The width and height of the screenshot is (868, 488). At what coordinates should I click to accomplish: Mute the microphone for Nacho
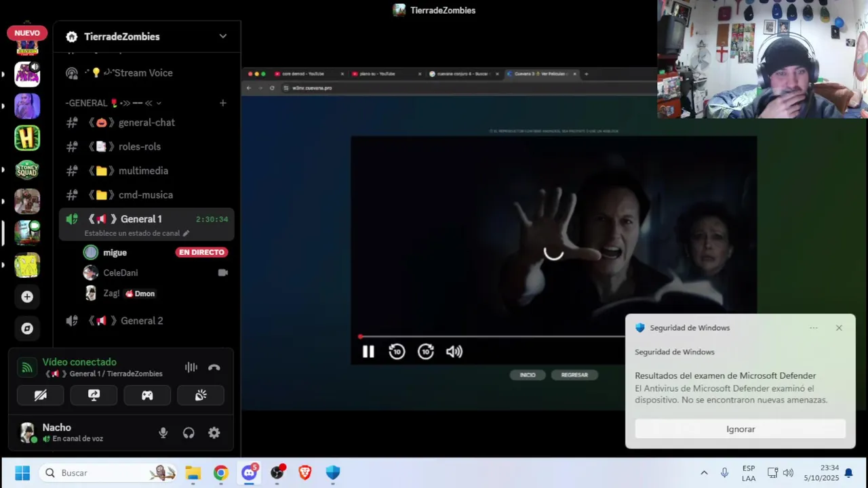click(163, 432)
